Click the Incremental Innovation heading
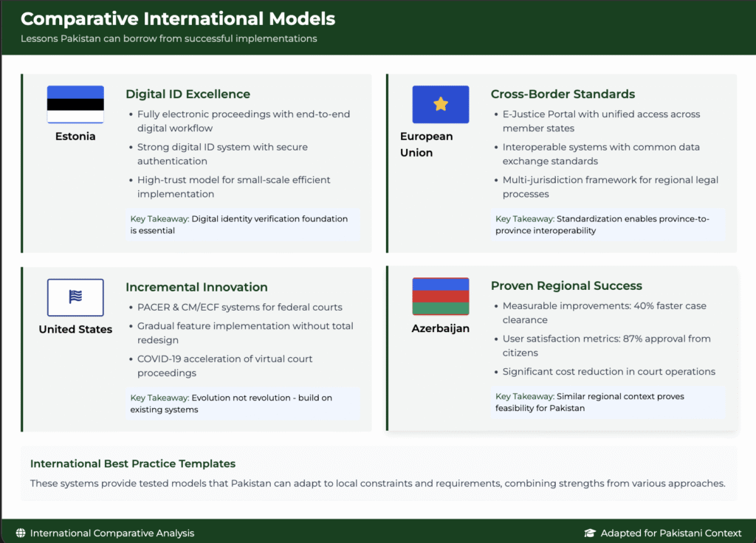 pos(196,287)
